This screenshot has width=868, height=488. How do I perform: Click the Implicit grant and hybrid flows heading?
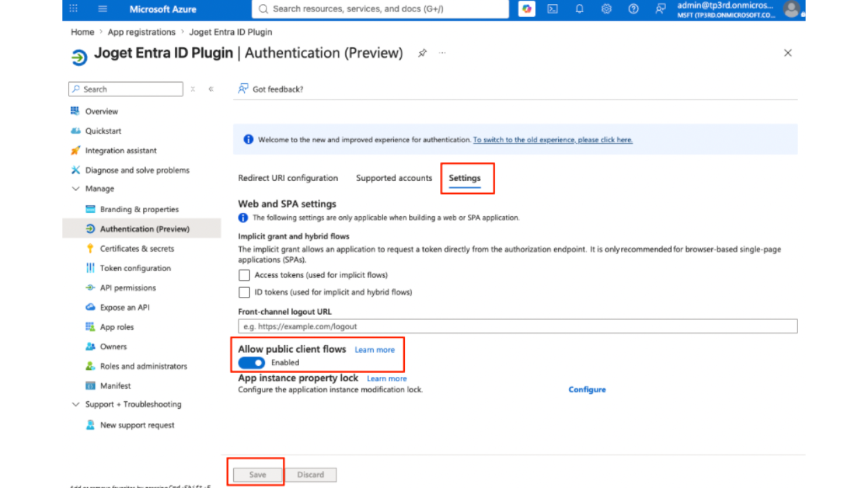coord(294,237)
